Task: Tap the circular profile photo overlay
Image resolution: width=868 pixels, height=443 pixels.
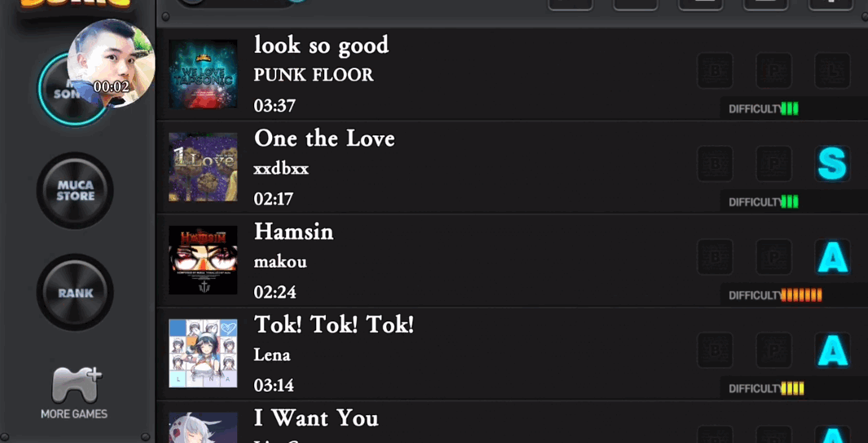Action: [x=111, y=63]
